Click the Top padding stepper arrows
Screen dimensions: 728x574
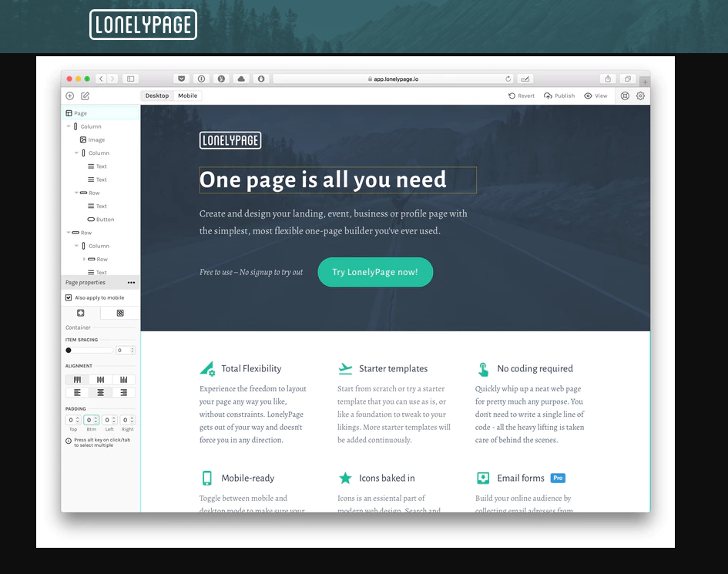[78, 420]
